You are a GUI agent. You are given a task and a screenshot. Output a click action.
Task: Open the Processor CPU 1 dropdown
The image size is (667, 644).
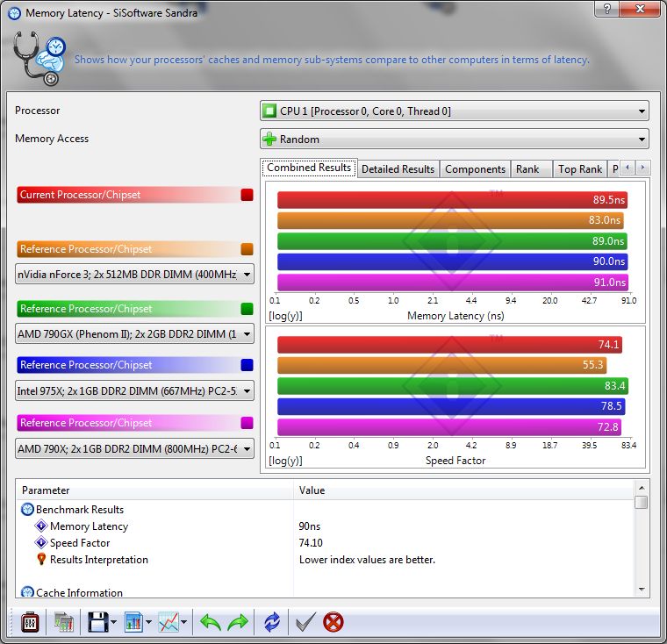[454, 111]
